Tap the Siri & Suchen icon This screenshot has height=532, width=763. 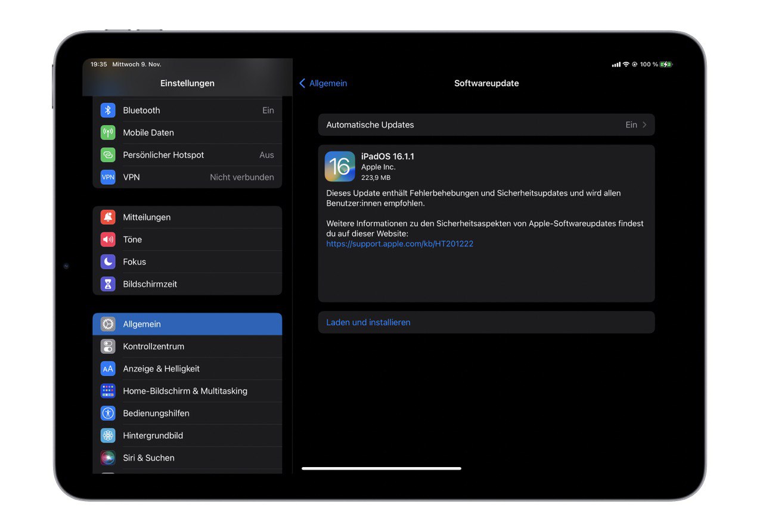point(108,458)
